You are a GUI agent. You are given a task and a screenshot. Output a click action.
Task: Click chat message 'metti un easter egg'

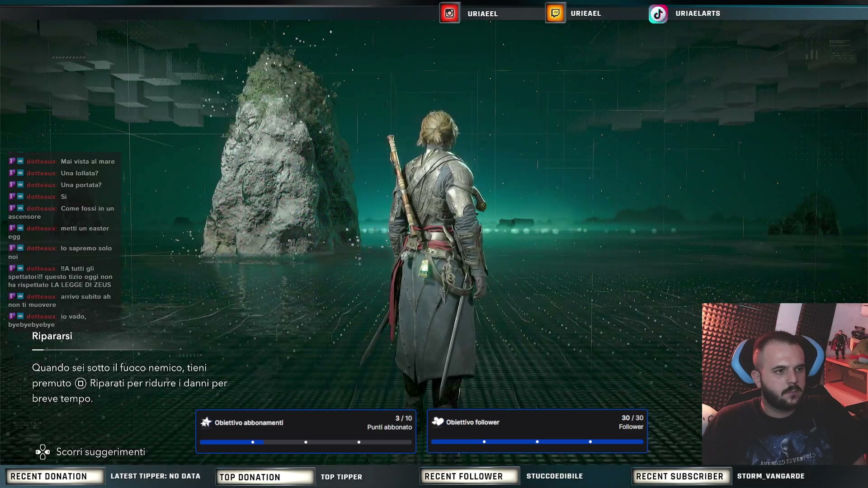click(x=59, y=232)
